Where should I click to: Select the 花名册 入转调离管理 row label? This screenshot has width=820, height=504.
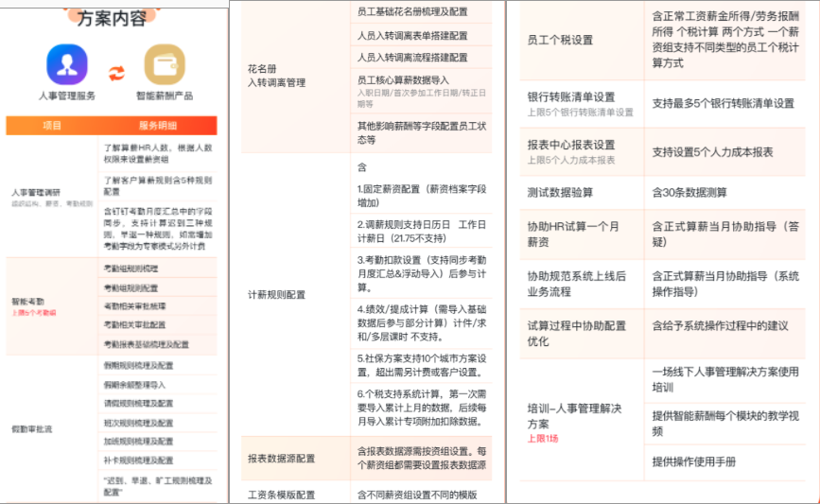pos(277,76)
